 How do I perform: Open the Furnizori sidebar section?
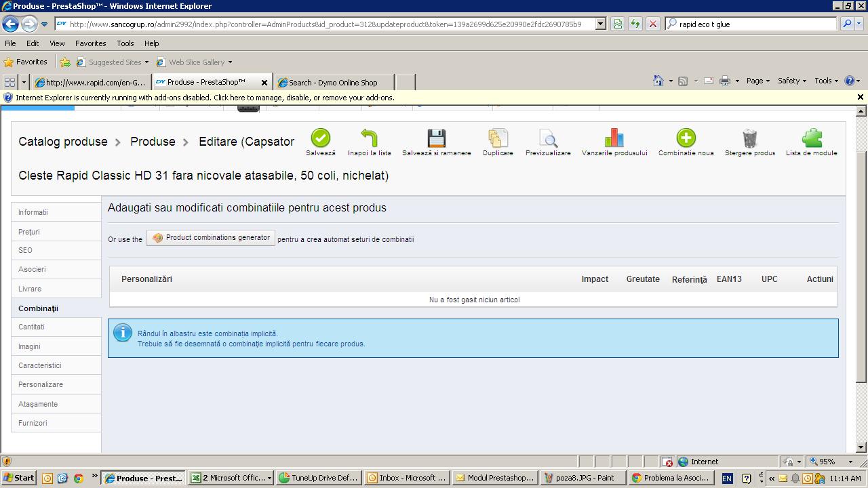tap(56, 423)
